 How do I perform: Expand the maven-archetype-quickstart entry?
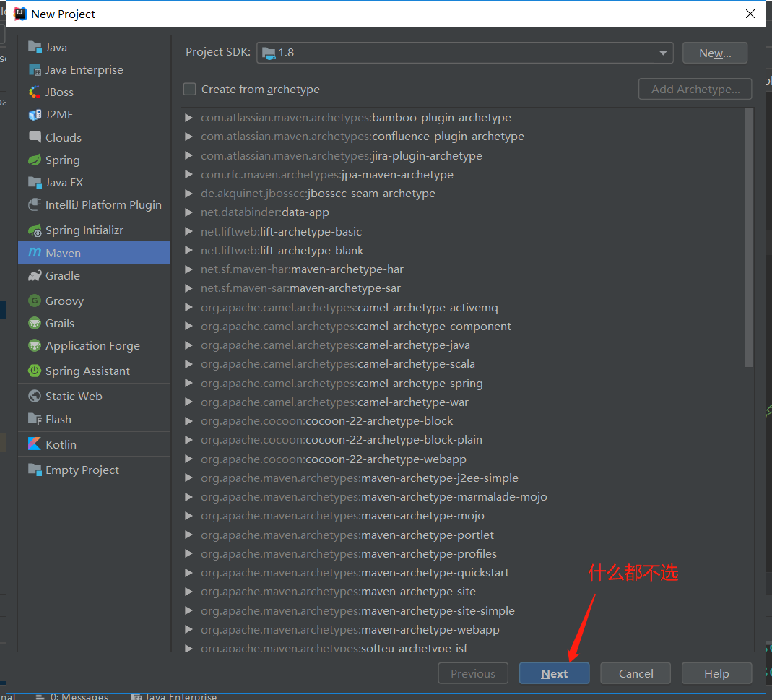pyautogui.click(x=190, y=572)
